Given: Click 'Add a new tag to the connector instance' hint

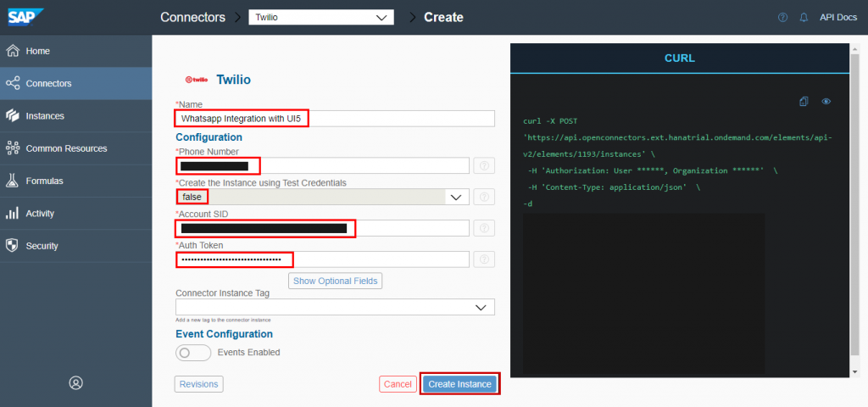Looking at the screenshot, I should click(223, 320).
